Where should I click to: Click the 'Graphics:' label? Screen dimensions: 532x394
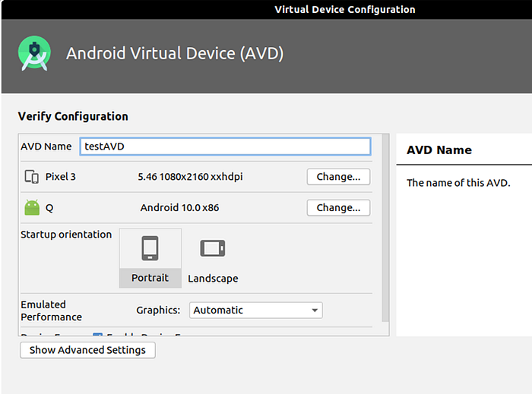(x=158, y=310)
